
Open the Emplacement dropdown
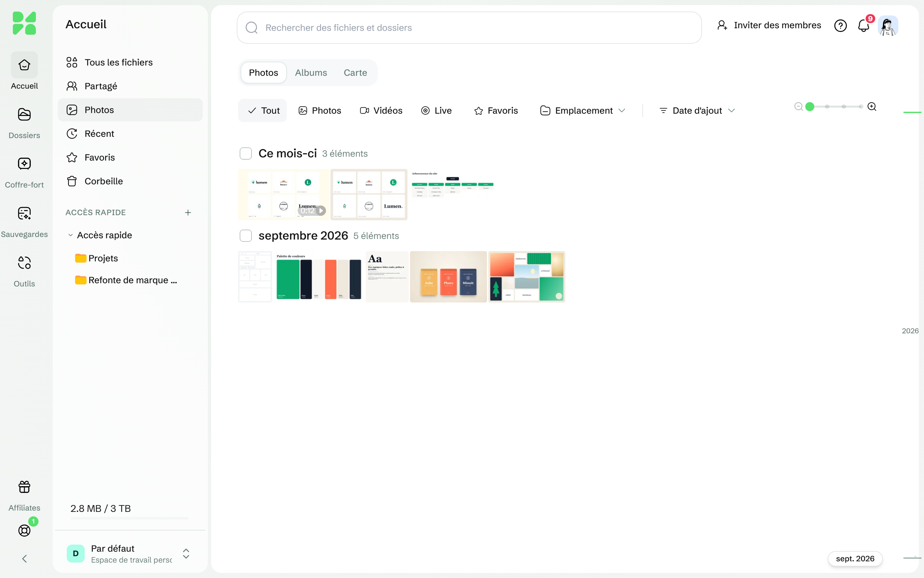click(x=583, y=110)
